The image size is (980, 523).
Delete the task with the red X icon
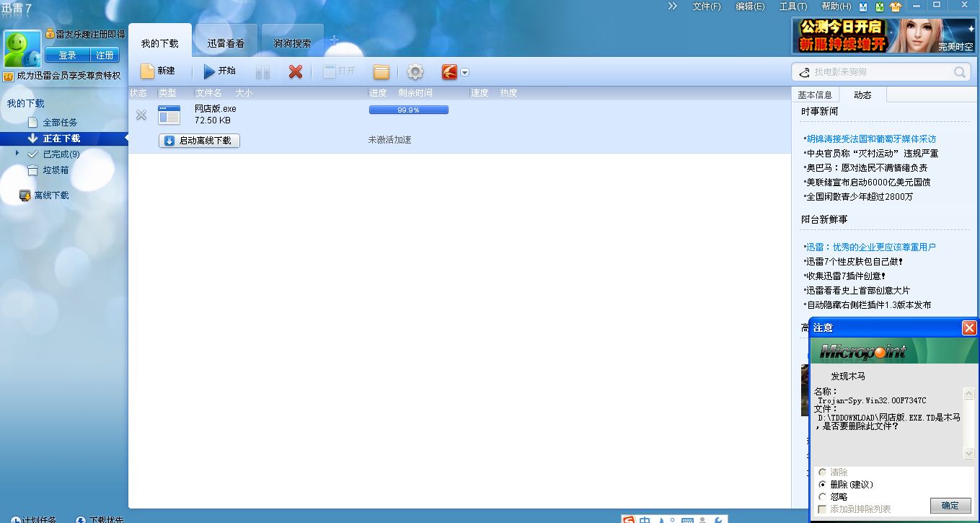tap(295, 72)
